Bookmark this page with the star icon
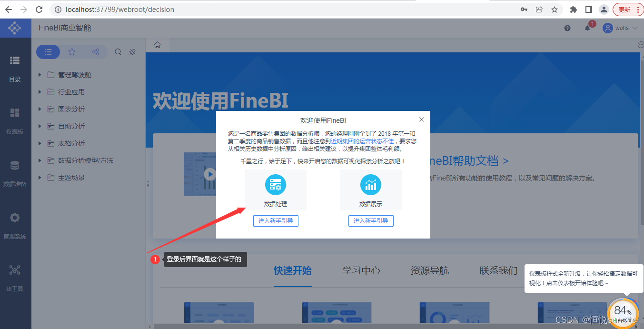 click(555, 10)
